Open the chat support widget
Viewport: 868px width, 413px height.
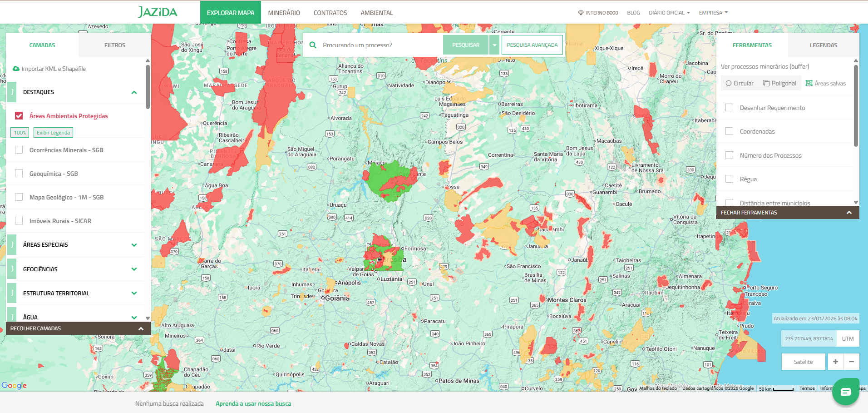click(x=845, y=392)
